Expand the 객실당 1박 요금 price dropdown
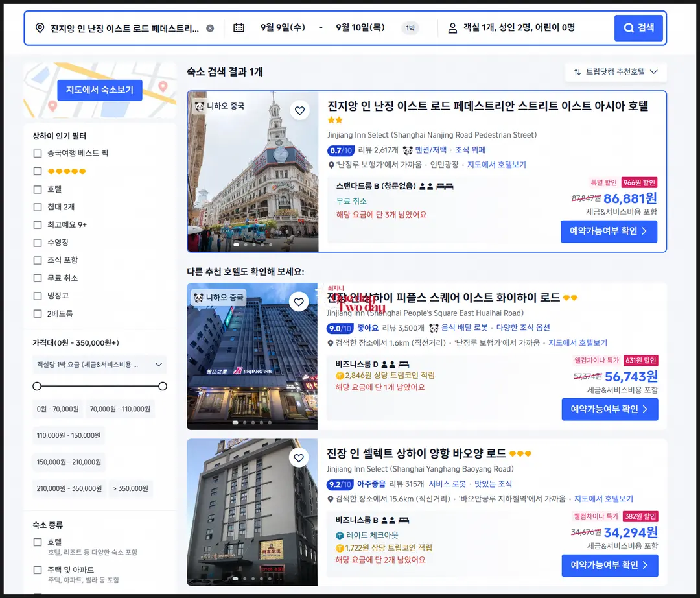 100,365
